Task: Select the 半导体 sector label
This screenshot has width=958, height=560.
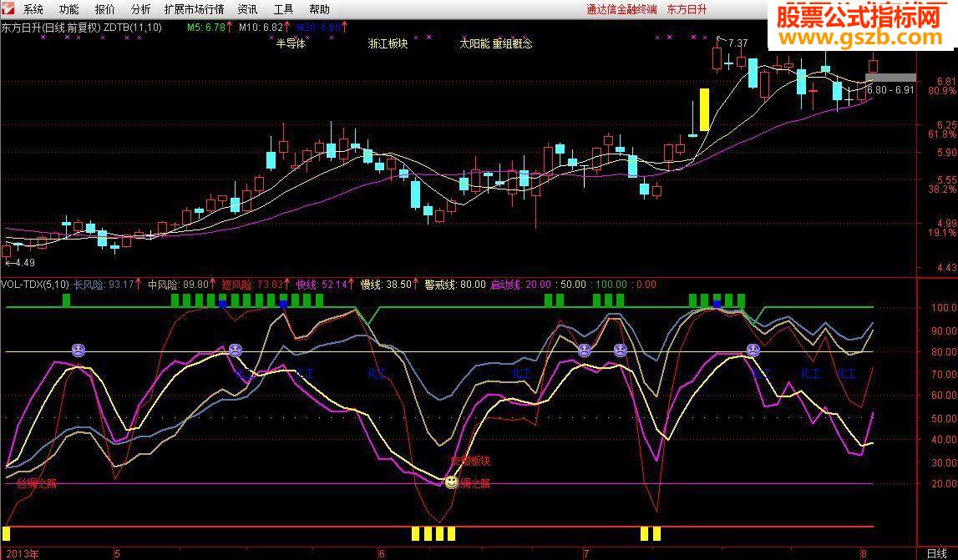Action: pos(291,44)
